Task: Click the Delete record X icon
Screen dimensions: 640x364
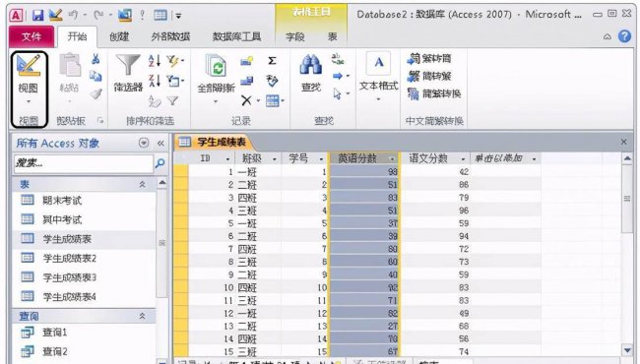Action: (246, 100)
